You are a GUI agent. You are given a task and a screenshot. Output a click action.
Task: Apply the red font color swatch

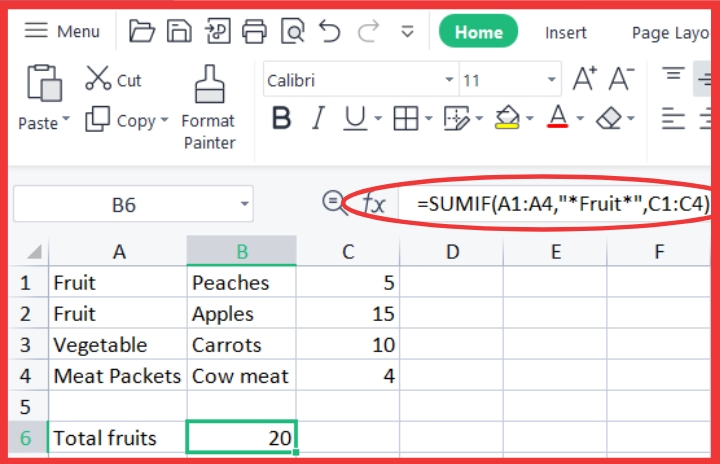557,120
